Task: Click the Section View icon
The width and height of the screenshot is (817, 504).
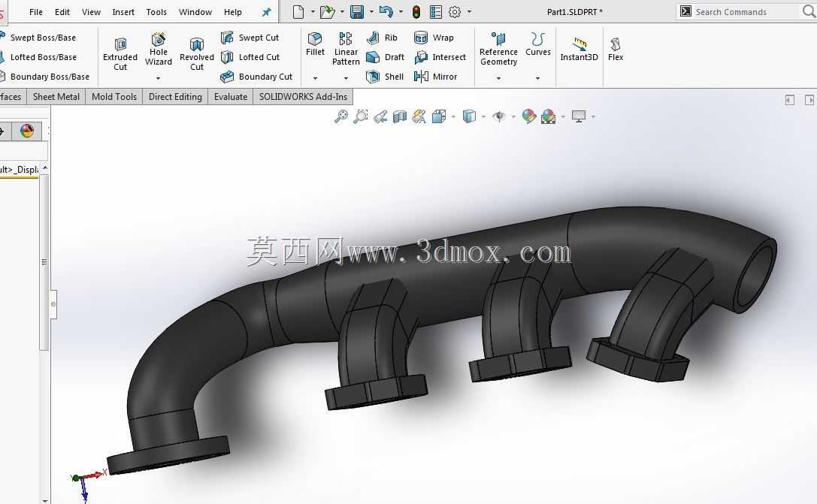Action: tap(400, 116)
